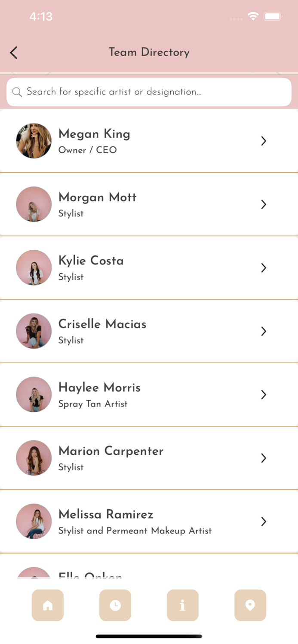The height and width of the screenshot is (644, 298).
Task: Open the clock hours tab
Action: click(x=115, y=605)
